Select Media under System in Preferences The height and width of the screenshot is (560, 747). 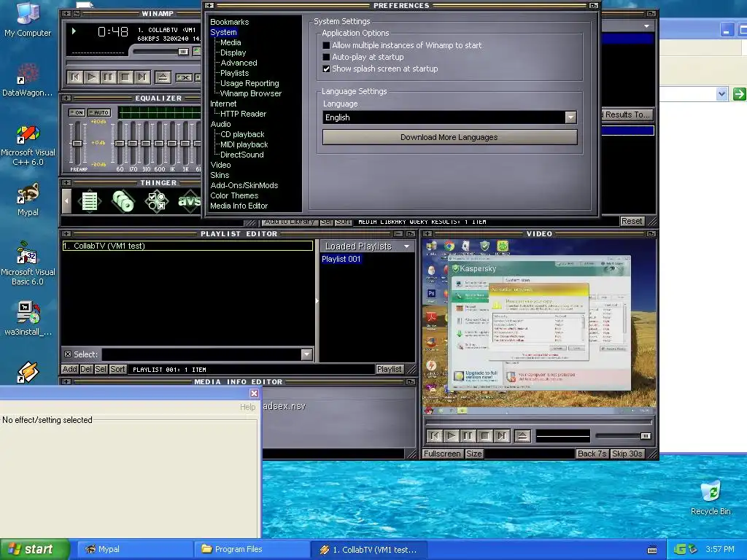coord(231,42)
